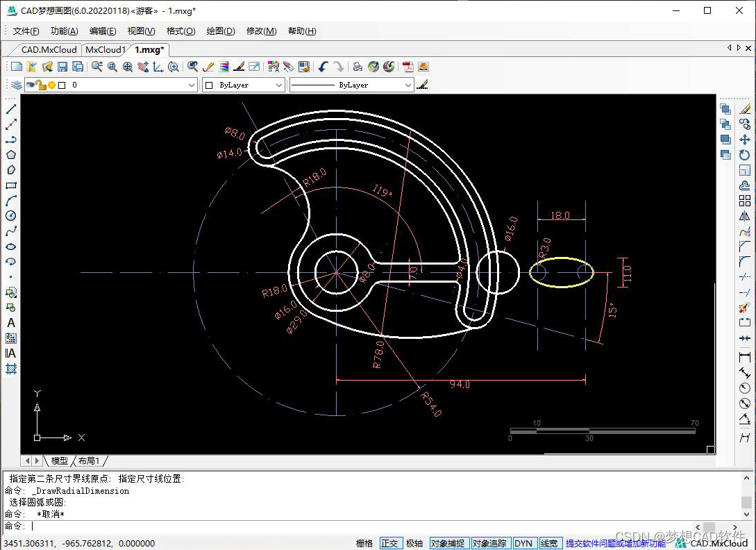Click the next document tab arrow
The width and height of the screenshot is (756, 550).
[739, 48]
